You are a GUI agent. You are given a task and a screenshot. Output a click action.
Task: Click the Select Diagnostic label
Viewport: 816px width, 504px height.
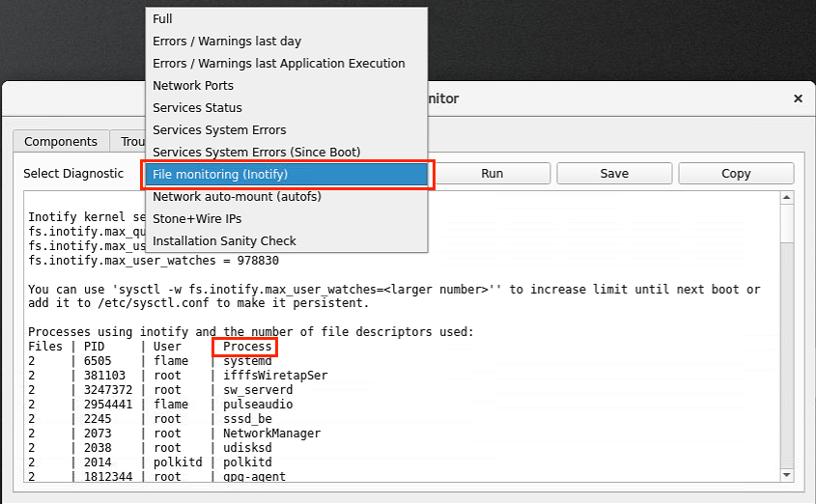(x=73, y=173)
